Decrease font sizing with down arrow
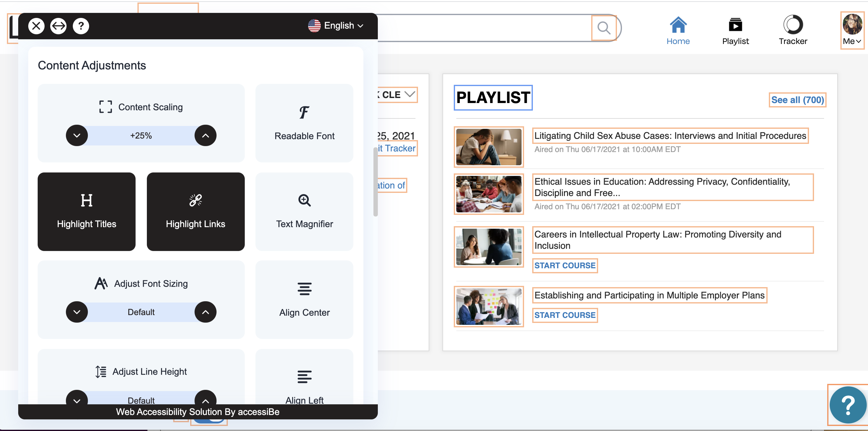Viewport: 868px width, 431px height. click(77, 312)
